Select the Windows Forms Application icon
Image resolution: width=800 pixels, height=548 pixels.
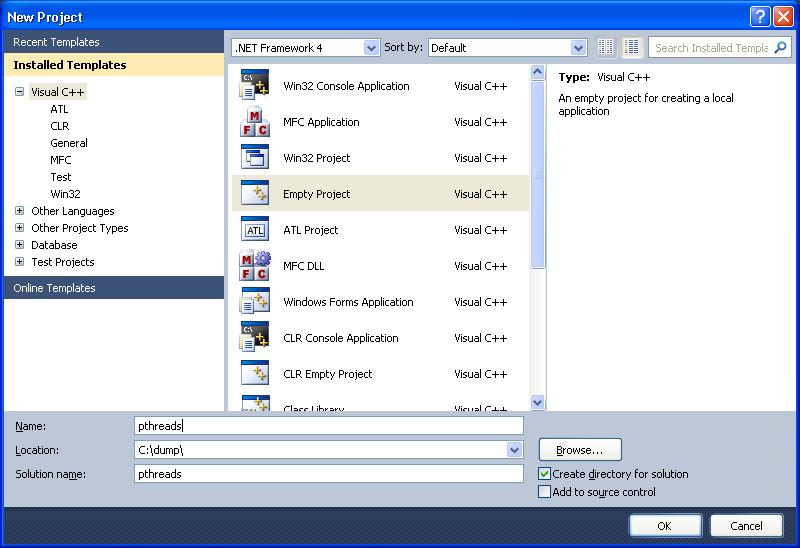(x=255, y=302)
